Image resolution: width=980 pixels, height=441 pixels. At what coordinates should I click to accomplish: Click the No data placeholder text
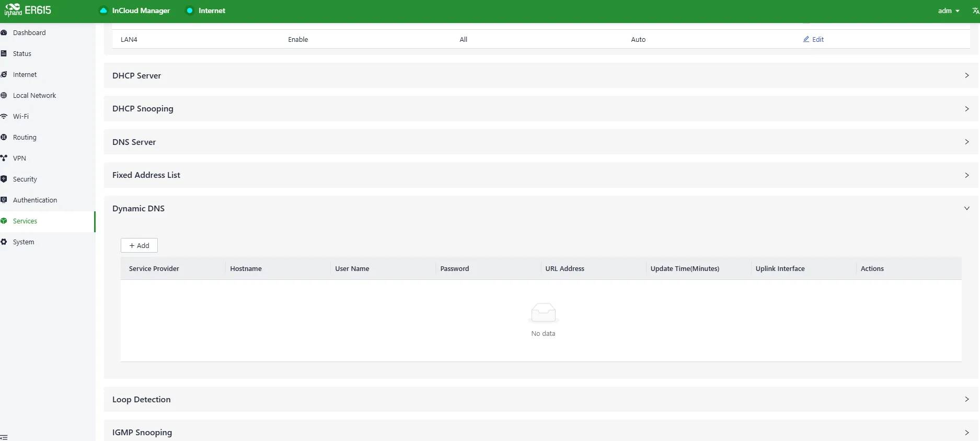click(x=543, y=333)
